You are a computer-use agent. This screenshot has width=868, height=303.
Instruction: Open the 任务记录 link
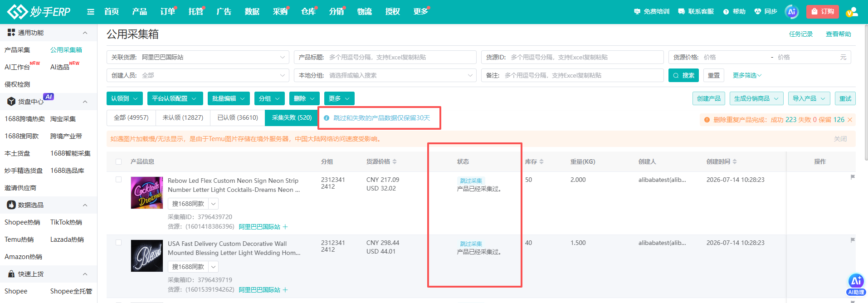800,34
